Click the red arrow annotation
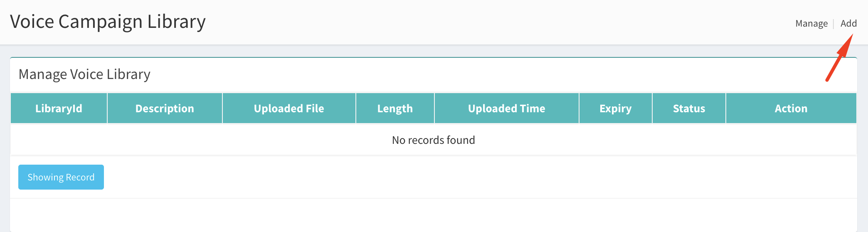 [839, 58]
